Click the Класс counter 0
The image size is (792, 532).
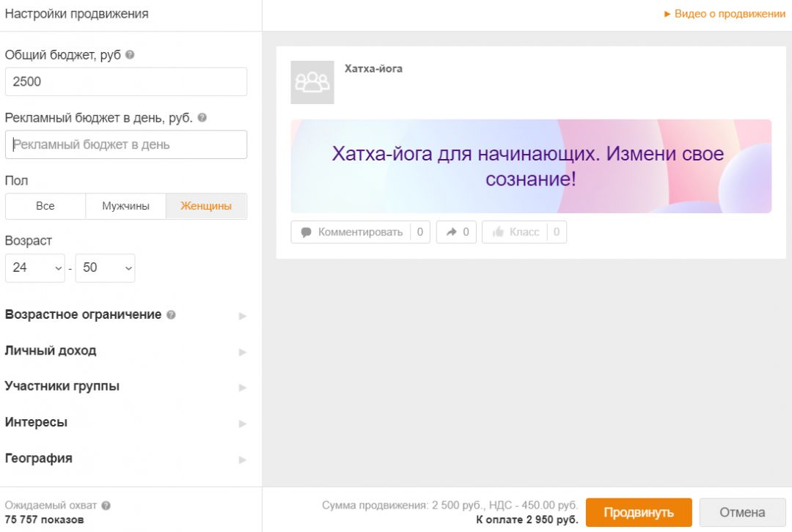pos(557,232)
